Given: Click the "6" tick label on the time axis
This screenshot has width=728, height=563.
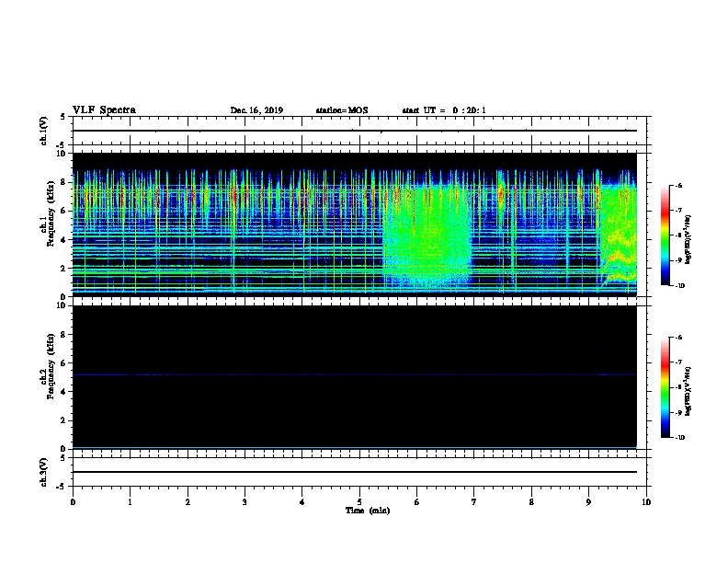Looking at the screenshot, I should pyautogui.click(x=416, y=501).
